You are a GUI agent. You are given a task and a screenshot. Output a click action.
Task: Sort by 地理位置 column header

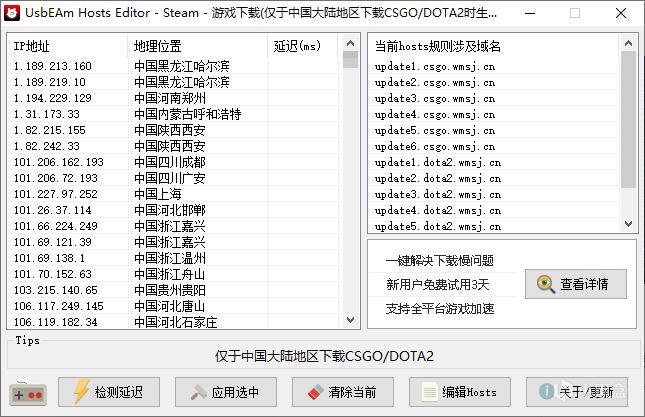pyautogui.click(x=198, y=46)
